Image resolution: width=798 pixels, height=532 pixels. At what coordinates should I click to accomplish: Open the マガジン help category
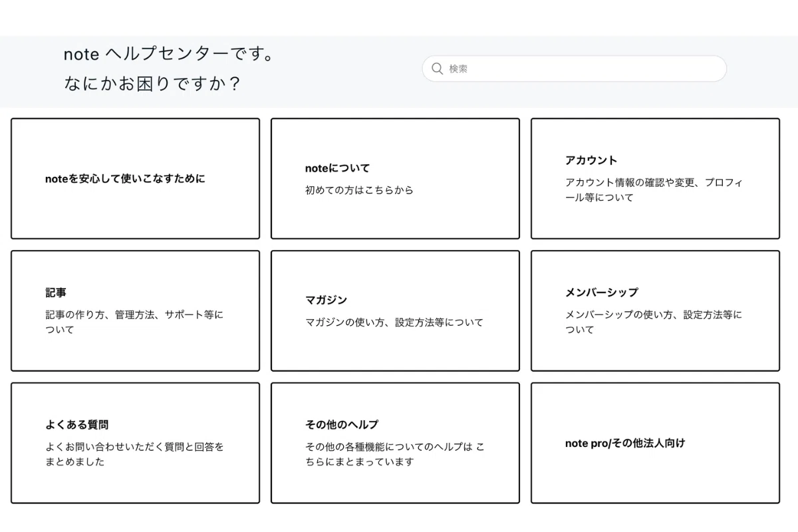pos(395,311)
